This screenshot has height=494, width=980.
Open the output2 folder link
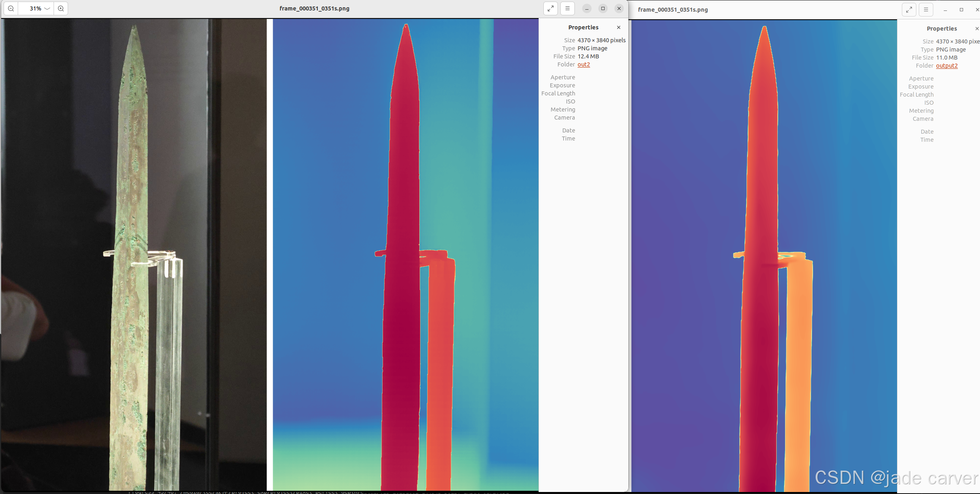coord(947,66)
